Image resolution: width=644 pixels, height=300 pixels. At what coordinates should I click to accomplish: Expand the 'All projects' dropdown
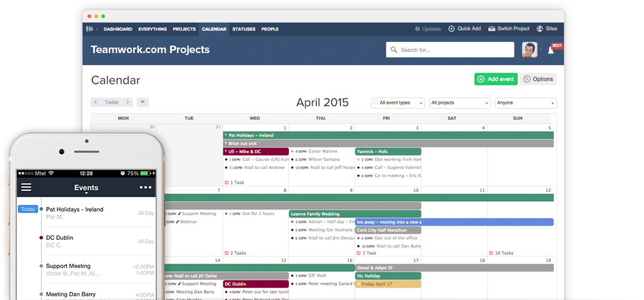[x=460, y=102]
